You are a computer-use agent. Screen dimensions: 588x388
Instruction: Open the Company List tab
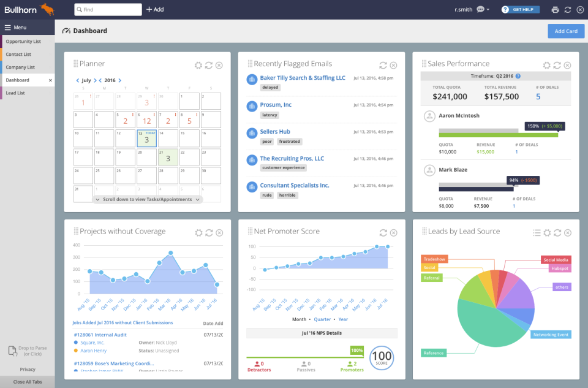[x=28, y=67]
